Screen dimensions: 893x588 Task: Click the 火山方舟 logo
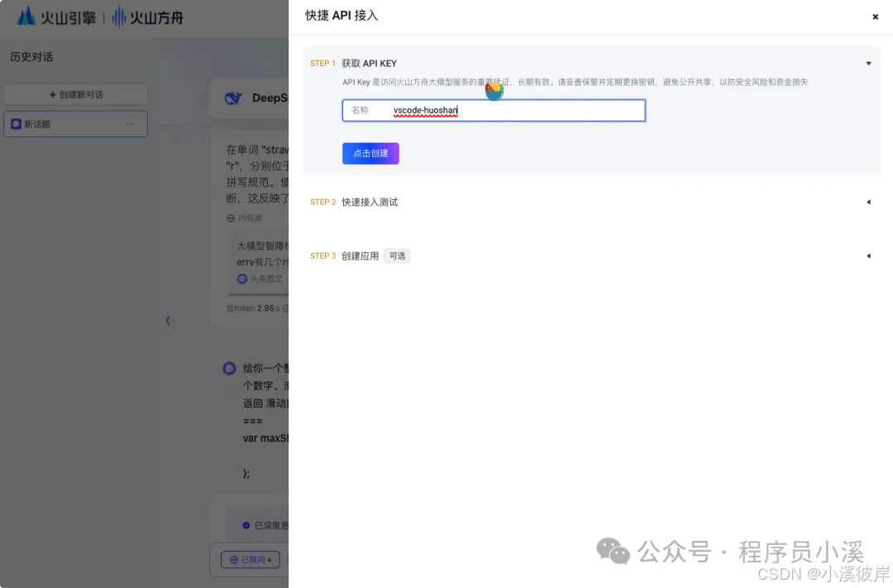pos(147,17)
